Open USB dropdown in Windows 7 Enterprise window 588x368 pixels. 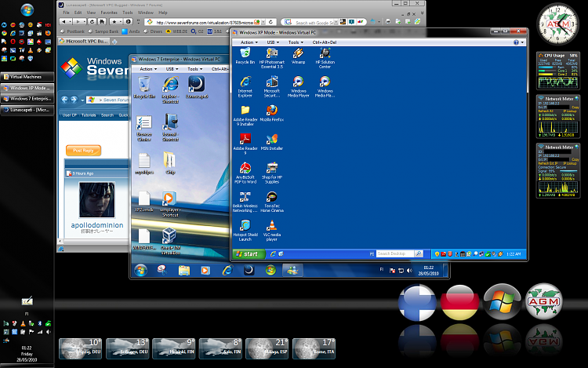[172, 69]
